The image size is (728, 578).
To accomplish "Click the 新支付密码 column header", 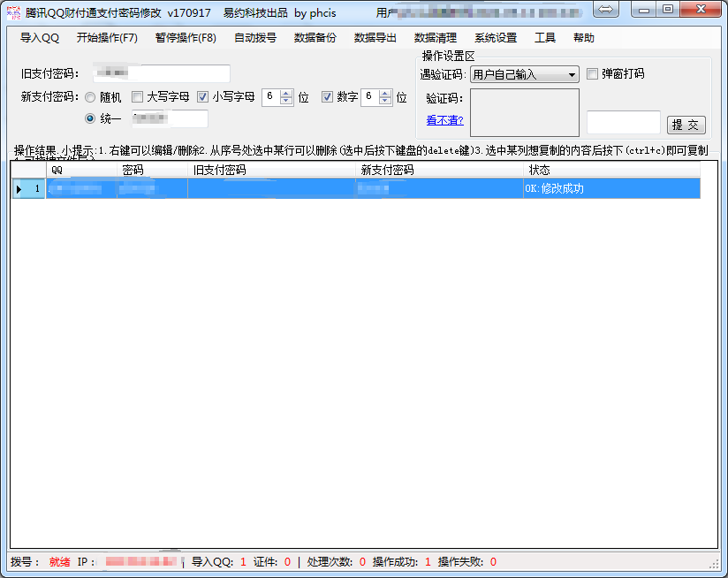I will pos(439,170).
